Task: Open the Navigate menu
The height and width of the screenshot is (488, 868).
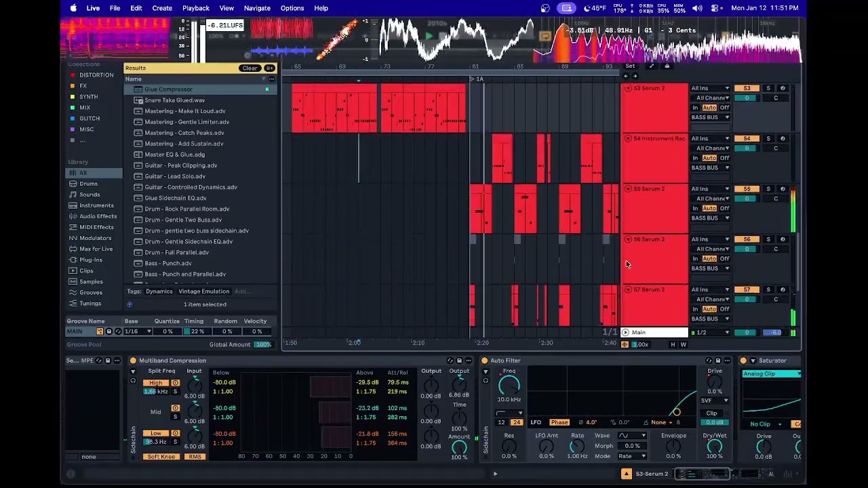Action: (257, 8)
